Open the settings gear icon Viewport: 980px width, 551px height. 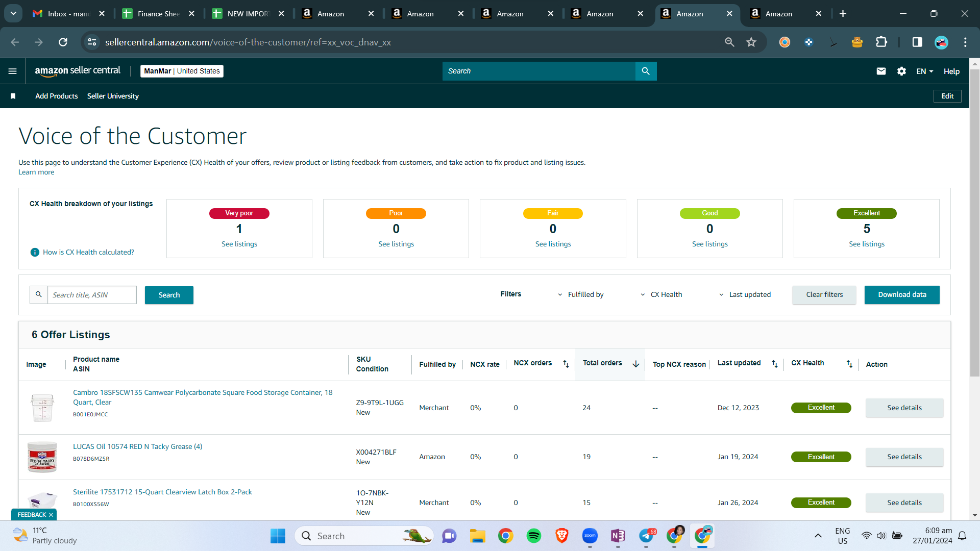[x=902, y=71]
